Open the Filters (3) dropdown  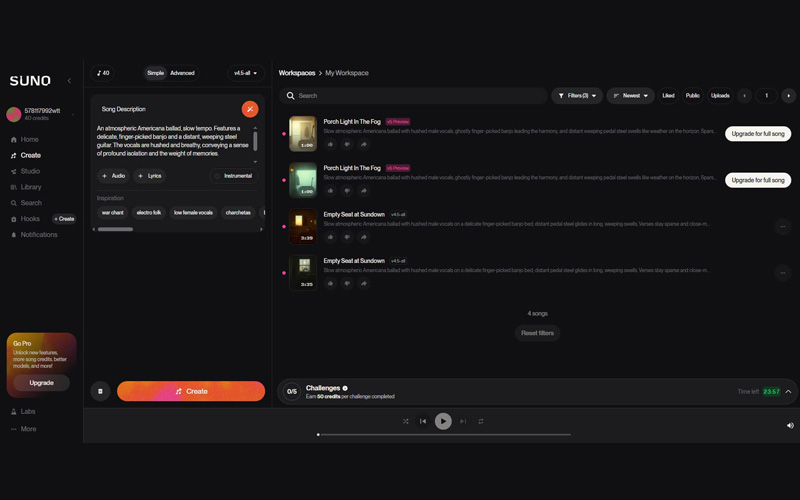pyautogui.click(x=577, y=95)
